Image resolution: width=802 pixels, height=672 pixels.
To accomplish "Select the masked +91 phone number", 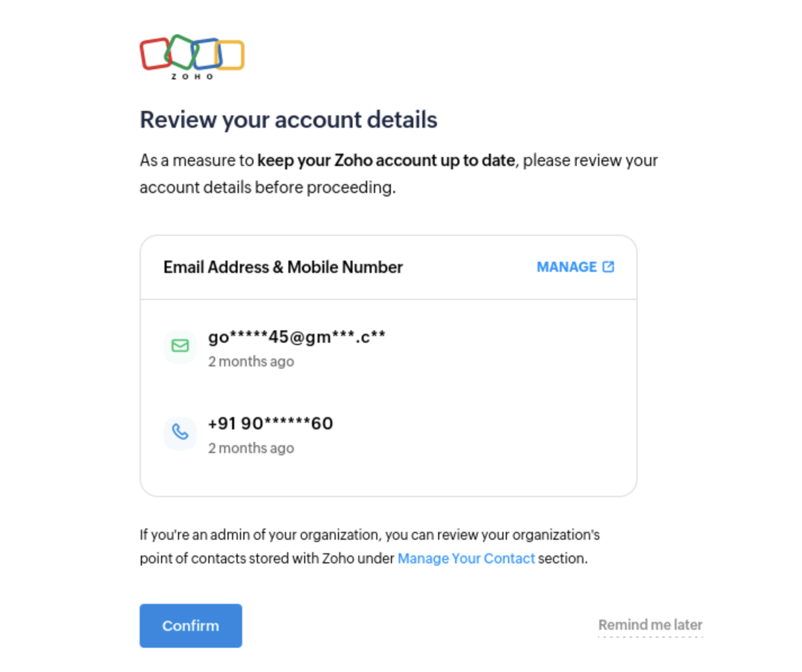I will [270, 423].
